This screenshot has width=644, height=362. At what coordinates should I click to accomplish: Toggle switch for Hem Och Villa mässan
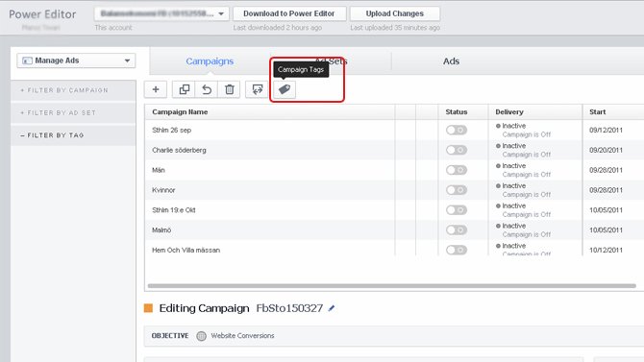[x=457, y=250]
